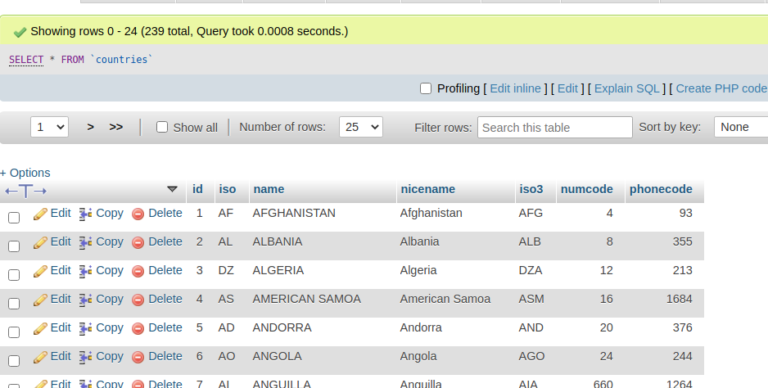768x388 pixels.
Task: Click the Search this table filter field
Action: (555, 127)
